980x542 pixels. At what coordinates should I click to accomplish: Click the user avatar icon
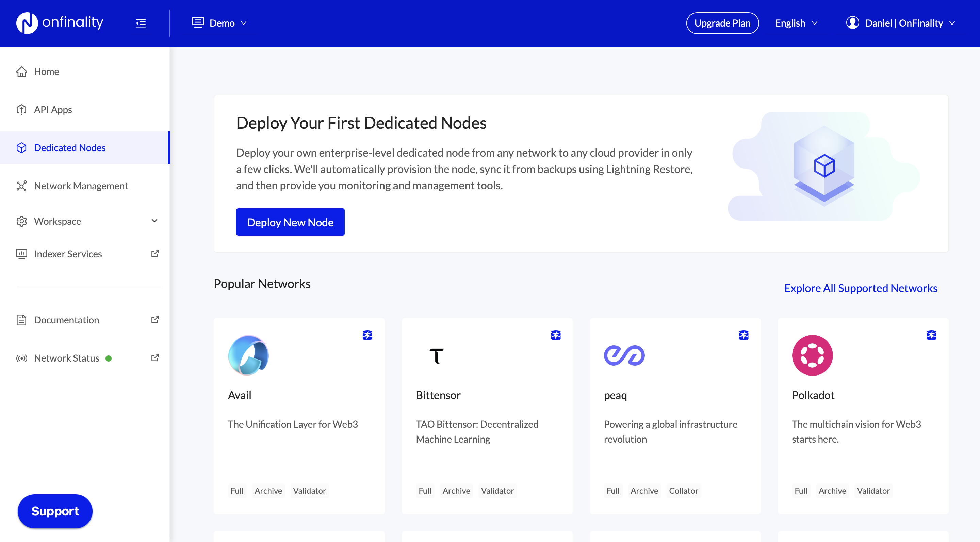852,23
